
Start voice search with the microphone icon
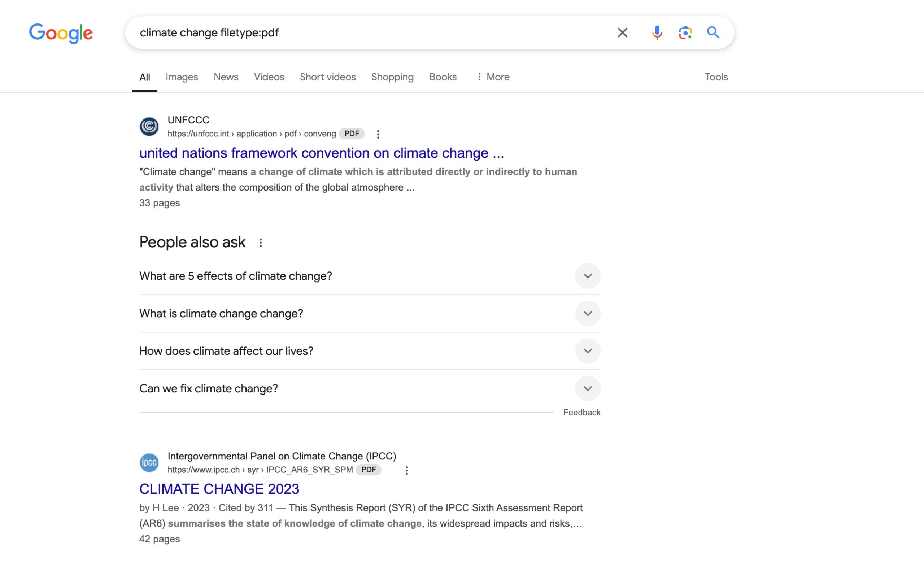(x=657, y=32)
